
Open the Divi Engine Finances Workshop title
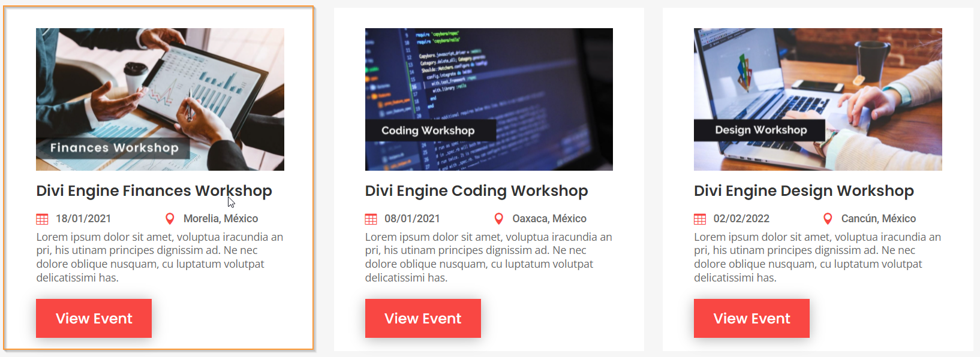154,191
